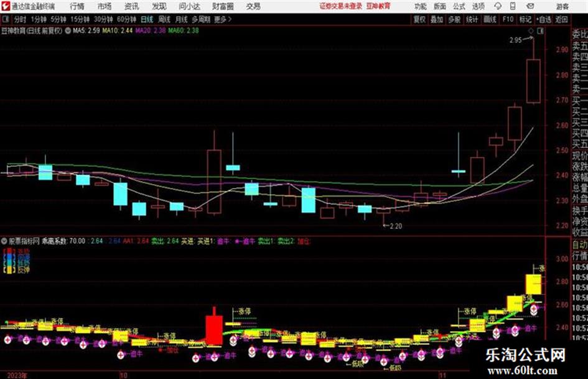Switch to the 15分钟 period tab
This screenshot has height=379, width=588.
pos(80,19)
